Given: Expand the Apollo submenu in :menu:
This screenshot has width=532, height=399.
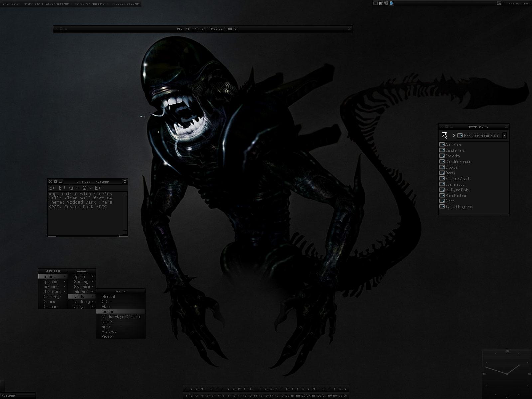Looking at the screenshot, I should (82, 276).
